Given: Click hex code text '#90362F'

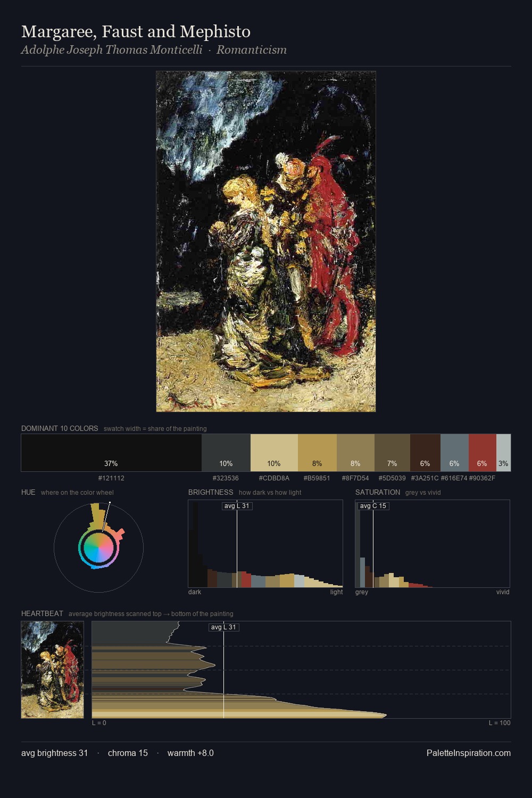Looking at the screenshot, I should 482,478.
